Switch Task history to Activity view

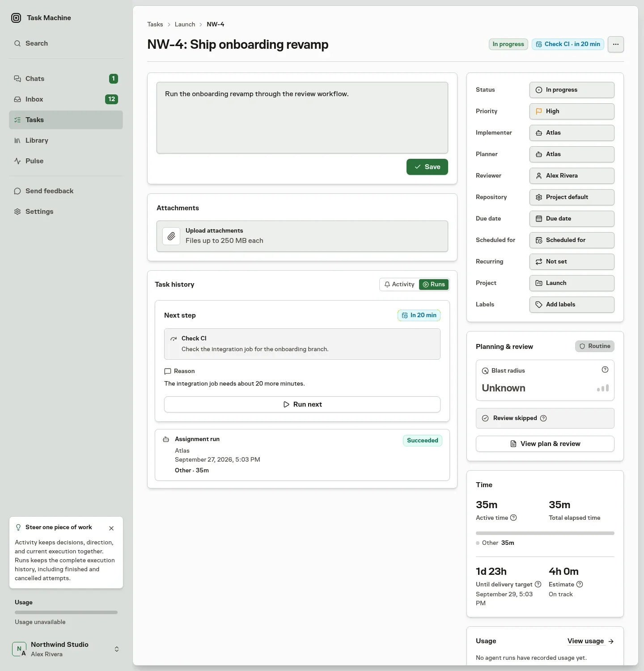(399, 285)
